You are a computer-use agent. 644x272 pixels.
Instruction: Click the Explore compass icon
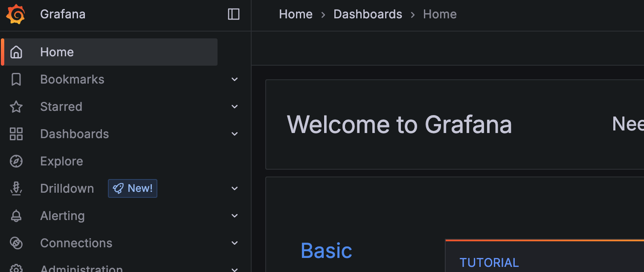(x=16, y=161)
